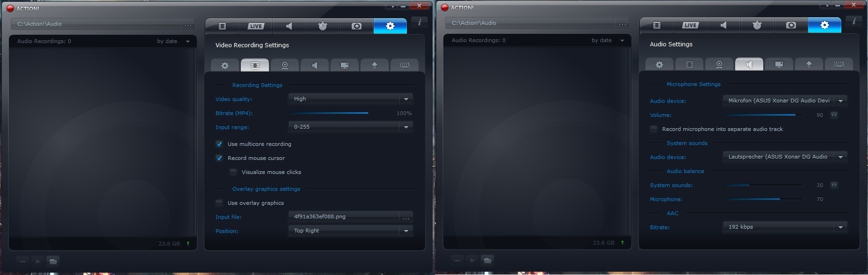Open monitor display sub-tab in left window
This screenshot has height=275, width=868.
(x=345, y=65)
